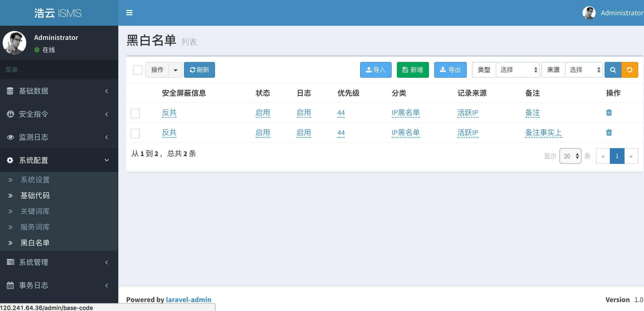This screenshot has width=644, height=311.
Task: Change the page size 20 selector
Action: click(x=570, y=156)
